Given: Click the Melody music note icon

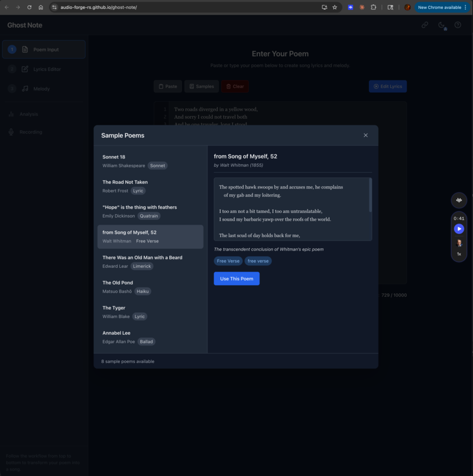Looking at the screenshot, I should (x=24, y=89).
